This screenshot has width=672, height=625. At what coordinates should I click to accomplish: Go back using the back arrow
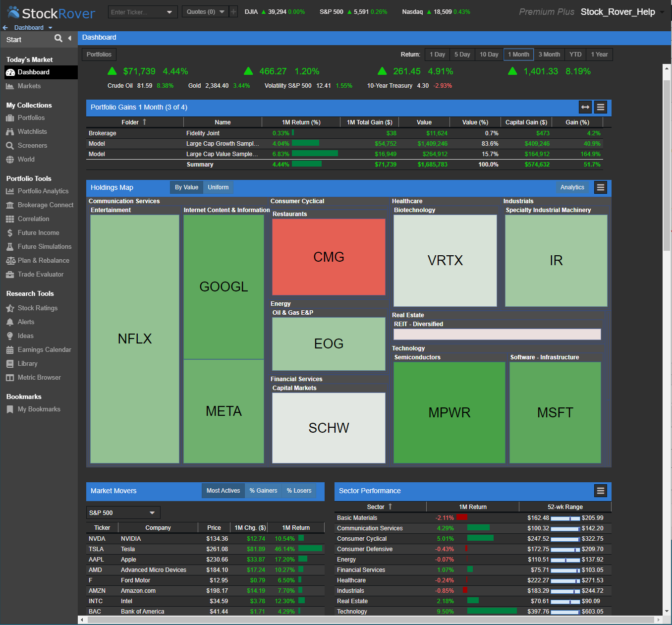pos(5,28)
